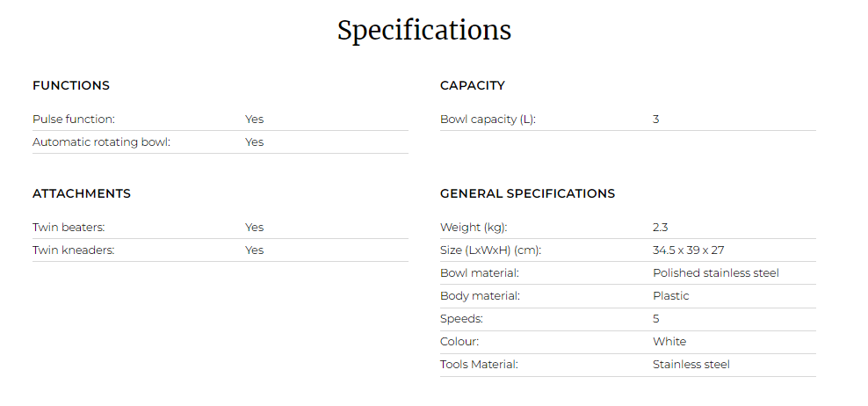Select the Automatic rotating bowl label
868x406 pixels.
101,141
